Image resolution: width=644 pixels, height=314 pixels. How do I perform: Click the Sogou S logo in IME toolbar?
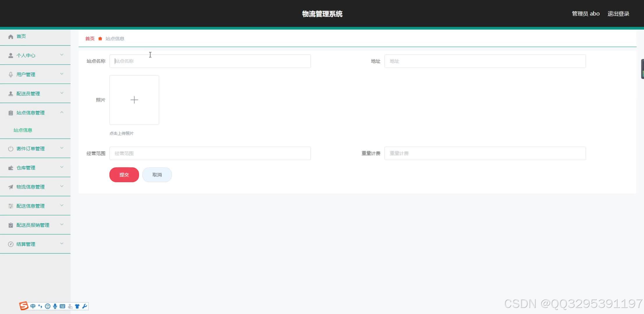click(24, 306)
